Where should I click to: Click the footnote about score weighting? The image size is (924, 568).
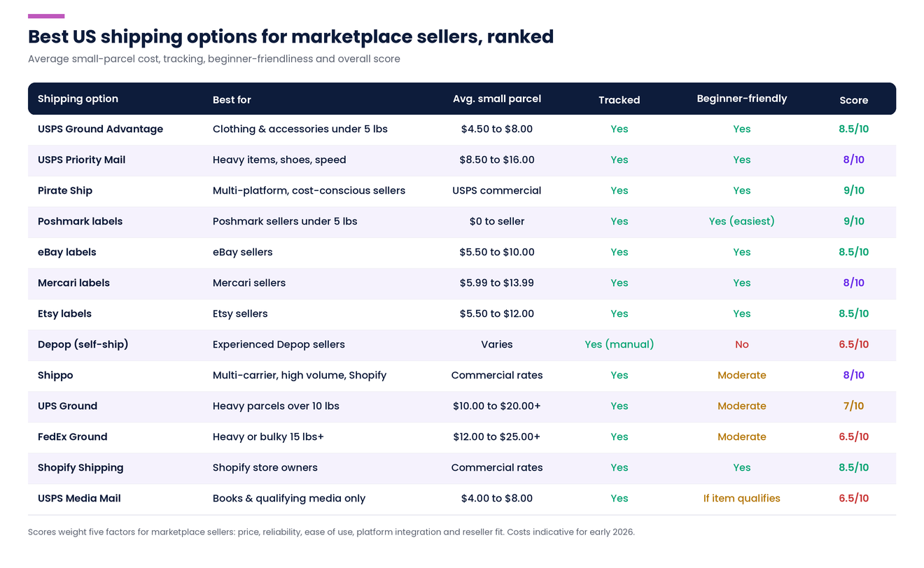tap(331, 532)
